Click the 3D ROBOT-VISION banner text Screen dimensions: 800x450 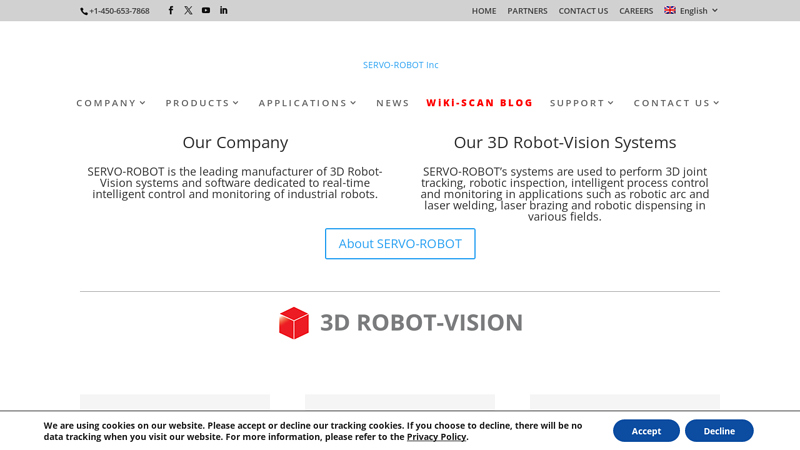coord(421,323)
